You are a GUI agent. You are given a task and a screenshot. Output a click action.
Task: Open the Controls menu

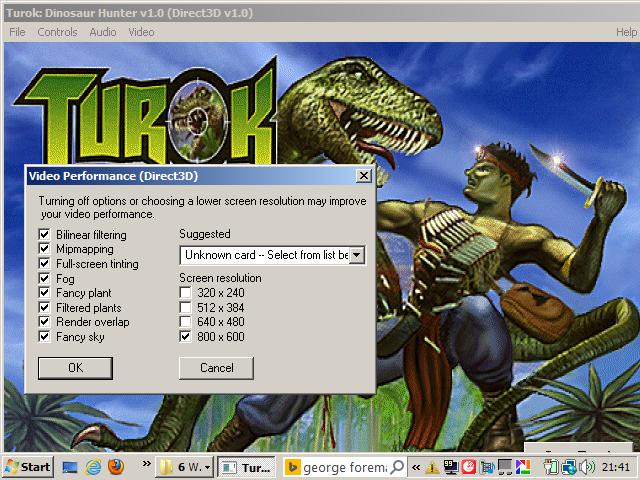coord(57,32)
